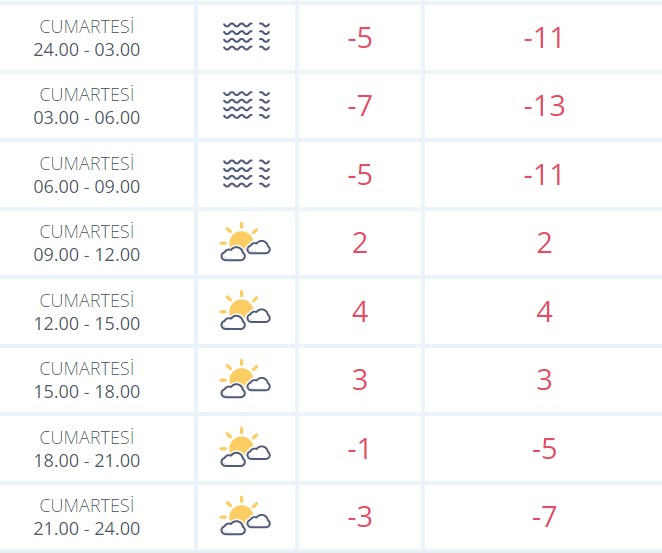Select the Cumartesi 09.00 - 12.00 time label
This screenshot has height=553, width=662.
tap(87, 243)
